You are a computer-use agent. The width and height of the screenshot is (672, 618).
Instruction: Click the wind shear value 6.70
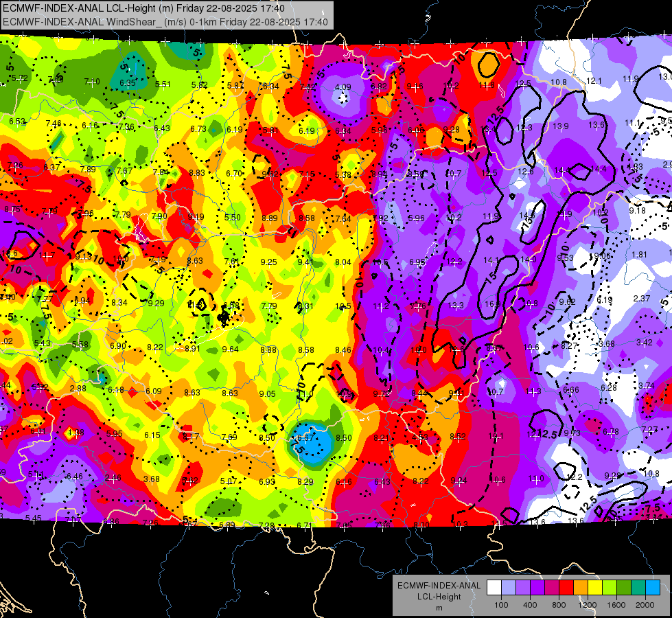tap(234, 174)
